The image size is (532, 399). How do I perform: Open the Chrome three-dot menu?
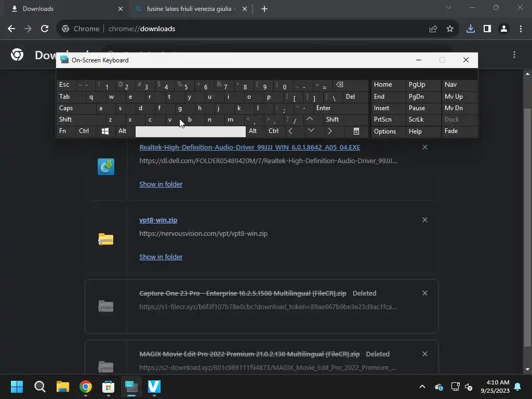click(x=521, y=29)
